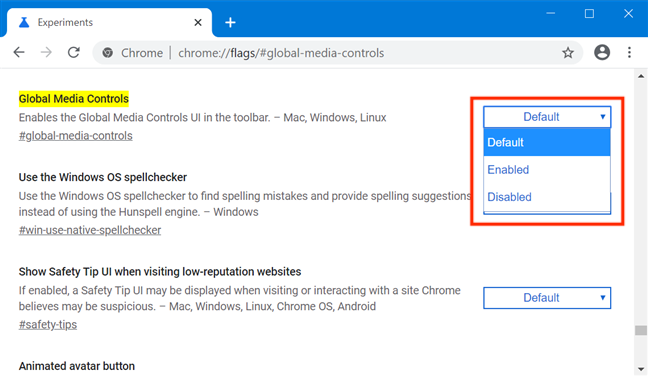This screenshot has height=376, width=648.
Task: Collapse the Global Media Controls dropdown
Action: pos(547,117)
